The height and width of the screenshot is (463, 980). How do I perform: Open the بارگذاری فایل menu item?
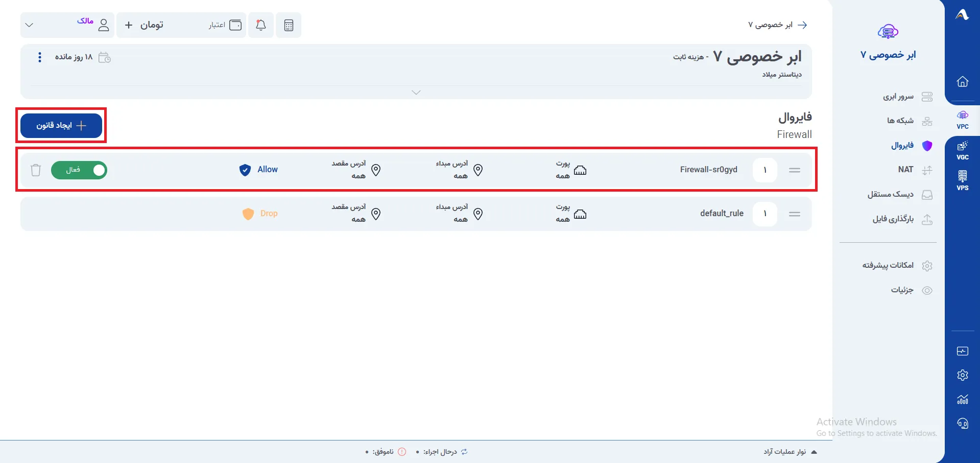tap(902, 219)
